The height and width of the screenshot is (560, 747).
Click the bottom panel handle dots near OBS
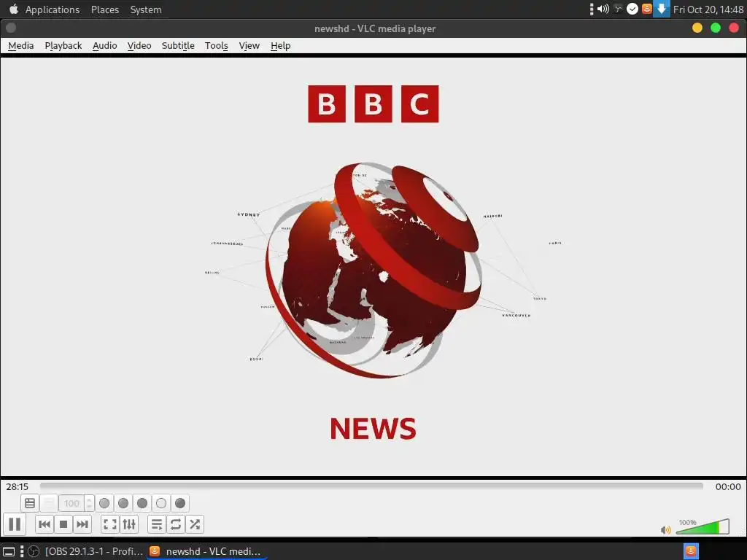(x=21, y=551)
